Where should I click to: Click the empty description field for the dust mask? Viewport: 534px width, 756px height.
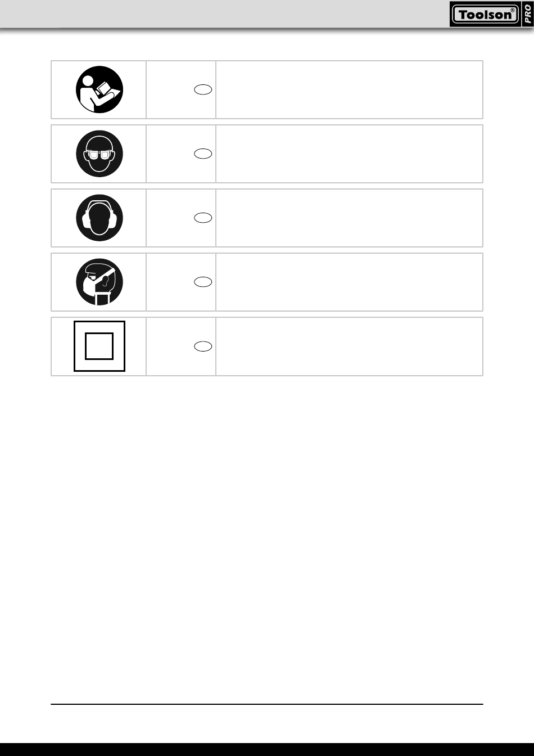point(349,282)
